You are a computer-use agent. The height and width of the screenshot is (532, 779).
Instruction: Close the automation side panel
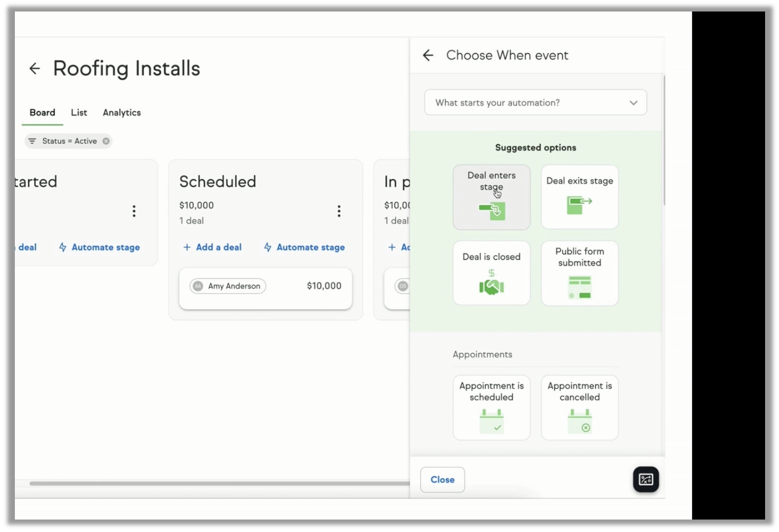(442, 480)
